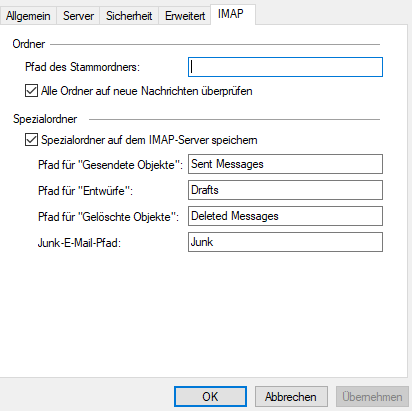
Task: Disable Spezialordner auf dem IMAP-Server speichern checkbox
Action: pyautogui.click(x=31, y=140)
